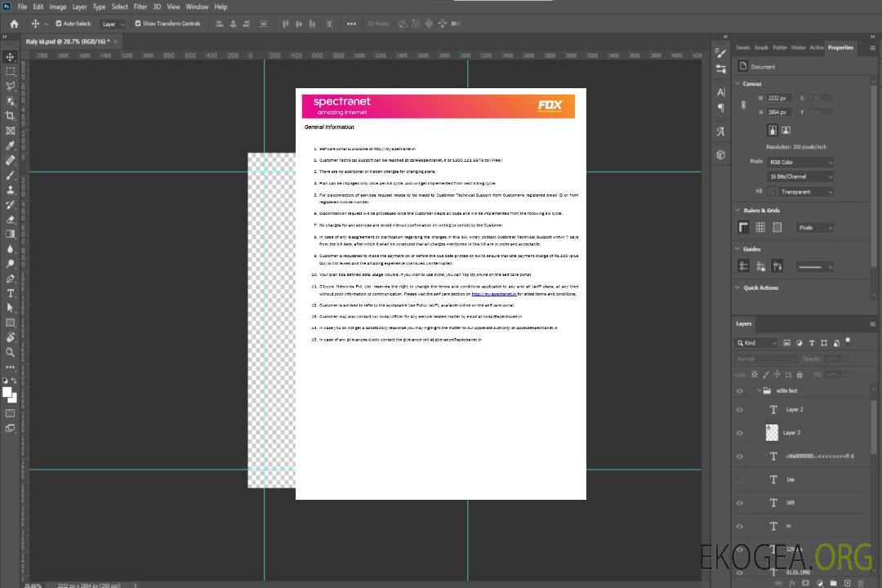Choose the Lasso tool
The width and height of the screenshot is (882, 588).
[10, 86]
